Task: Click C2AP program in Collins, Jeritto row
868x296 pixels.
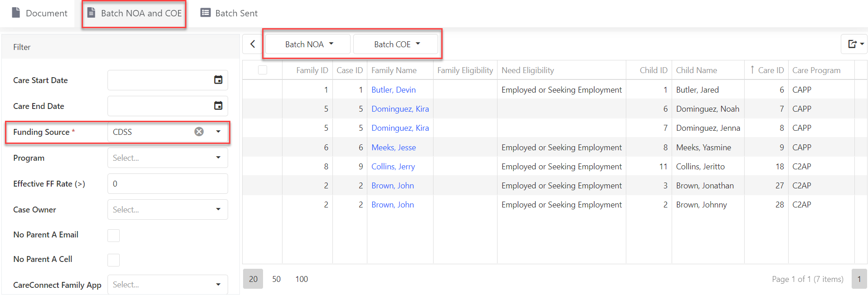Action: [x=821, y=167]
